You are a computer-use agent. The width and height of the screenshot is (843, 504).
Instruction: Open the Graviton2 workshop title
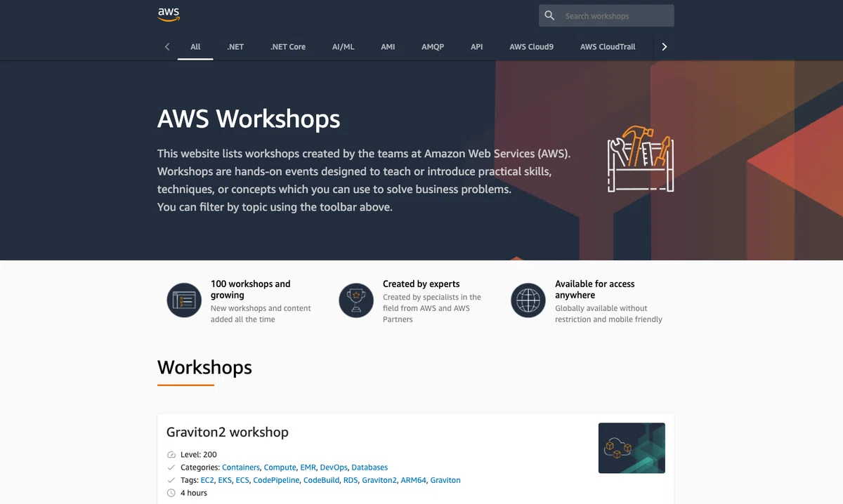pyautogui.click(x=228, y=432)
